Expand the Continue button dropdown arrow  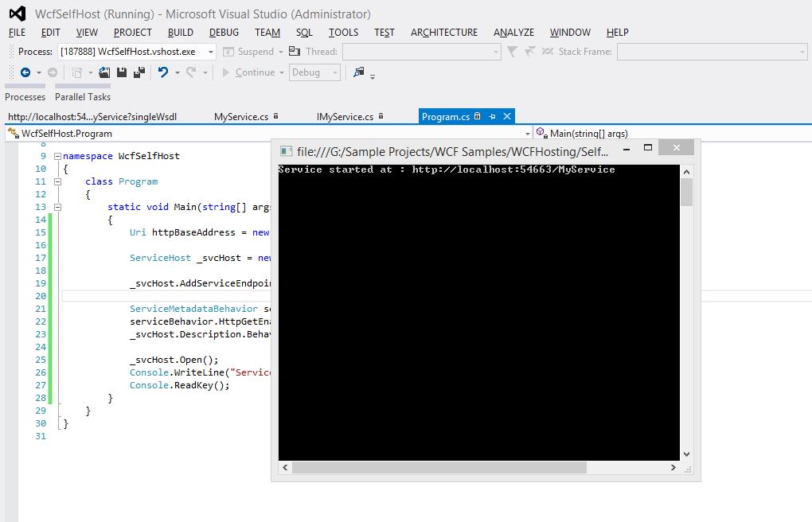tap(282, 72)
